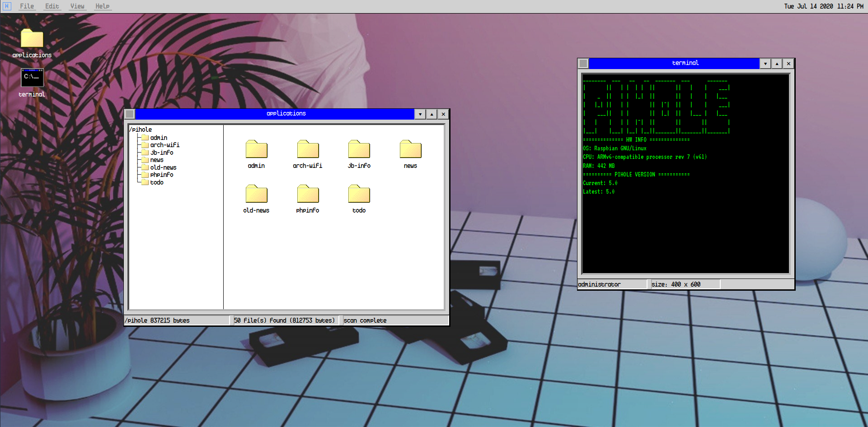This screenshot has width=868, height=427.
Task: Open the todo folder icon in the file pane
Action: (x=359, y=194)
